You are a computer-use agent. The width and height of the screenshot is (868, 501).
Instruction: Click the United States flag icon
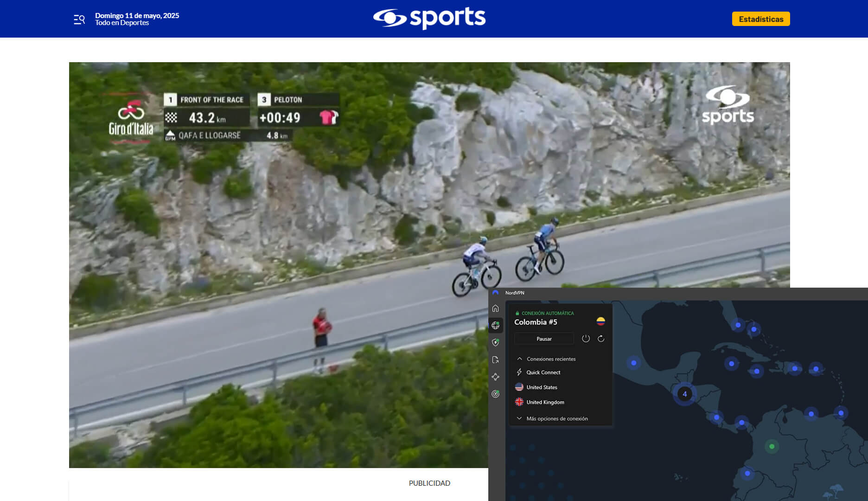(519, 387)
